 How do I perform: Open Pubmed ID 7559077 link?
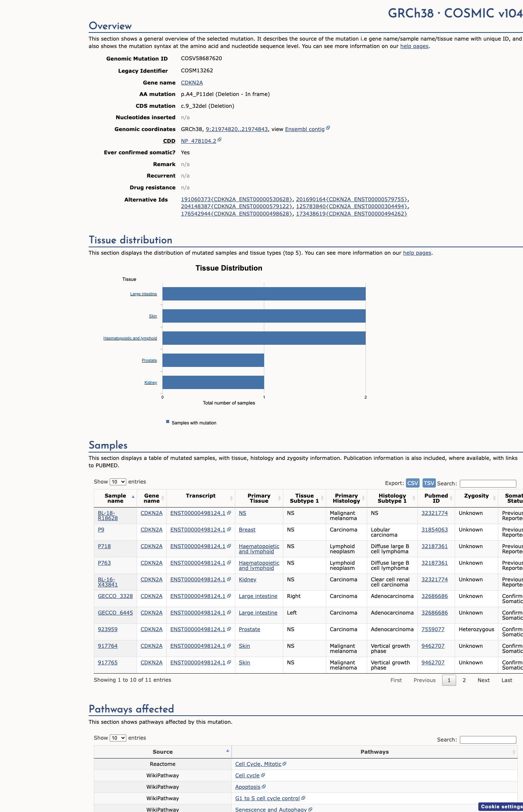(433, 629)
